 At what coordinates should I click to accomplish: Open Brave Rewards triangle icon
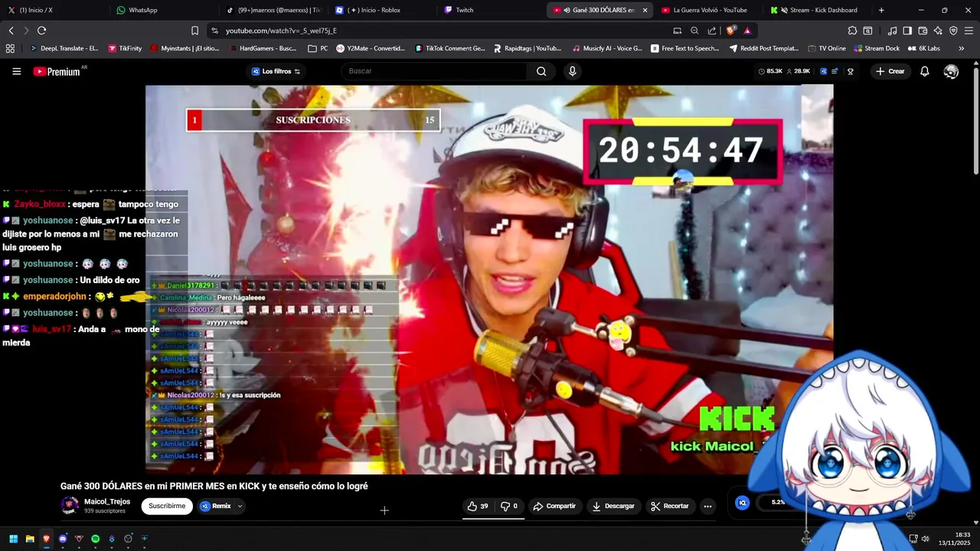(747, 31)
